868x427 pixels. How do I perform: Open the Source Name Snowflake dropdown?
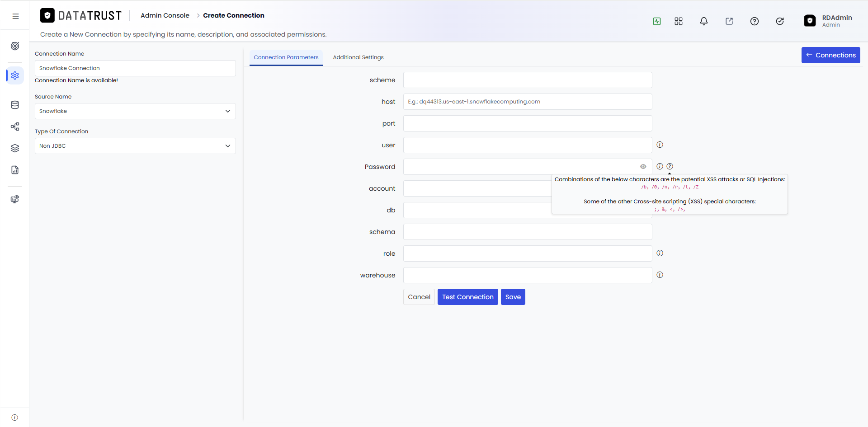tap(135, 111)
